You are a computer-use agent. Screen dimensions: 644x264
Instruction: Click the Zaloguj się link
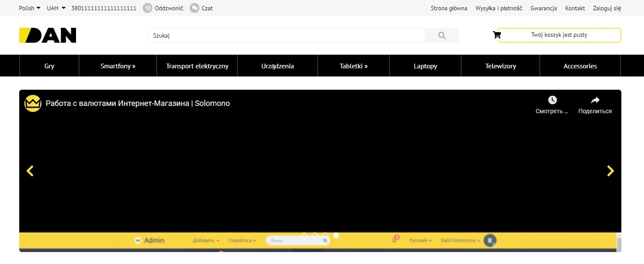(x=607, y=8)
